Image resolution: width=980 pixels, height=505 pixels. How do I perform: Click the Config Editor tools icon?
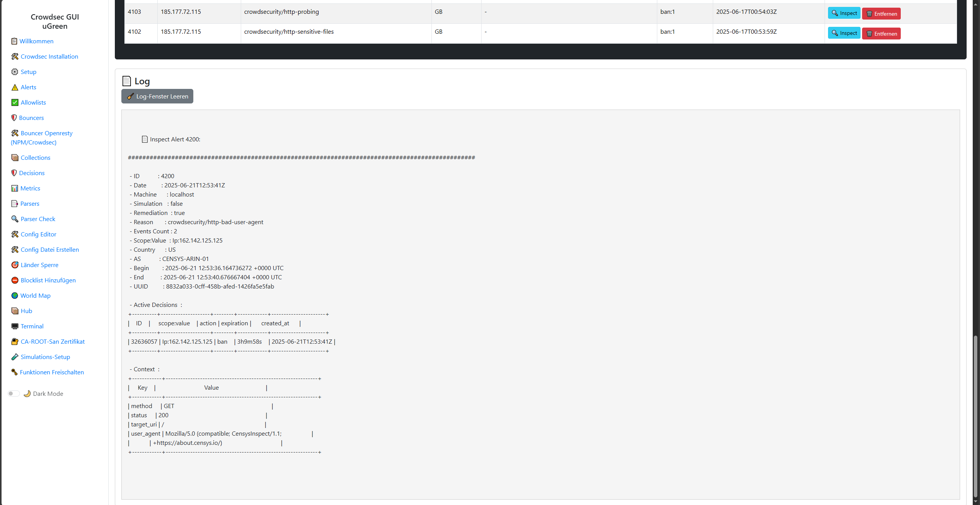point(15,234)
